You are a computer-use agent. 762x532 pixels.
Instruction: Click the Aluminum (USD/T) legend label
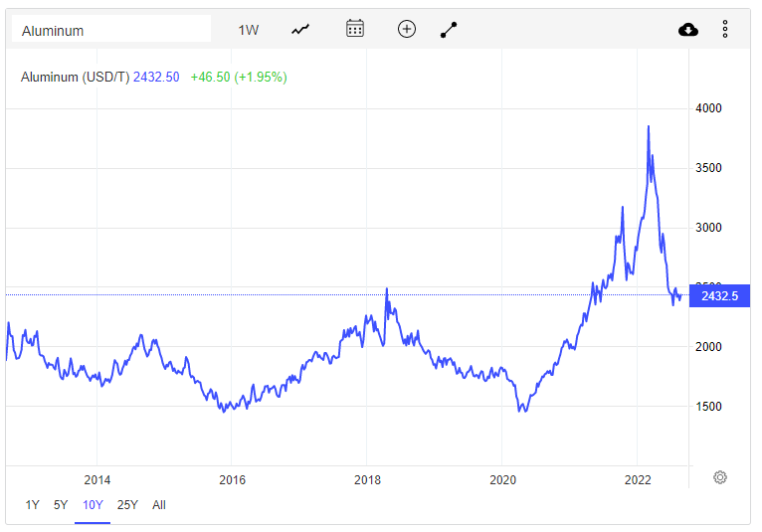76,78
